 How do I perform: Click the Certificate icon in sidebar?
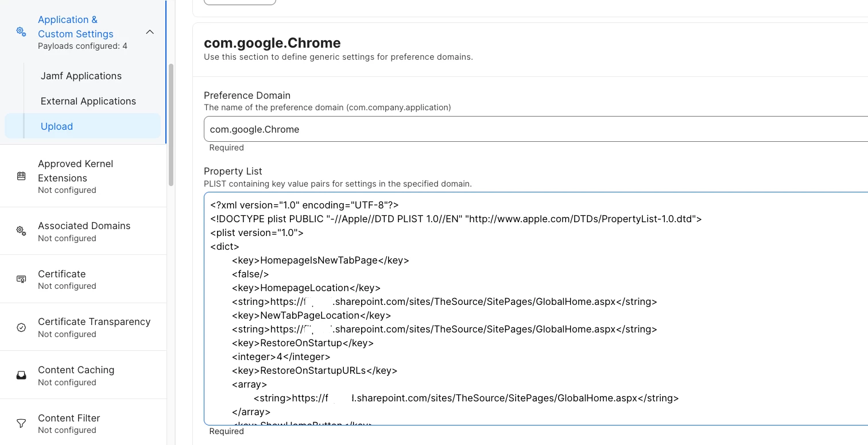[21, 279]
